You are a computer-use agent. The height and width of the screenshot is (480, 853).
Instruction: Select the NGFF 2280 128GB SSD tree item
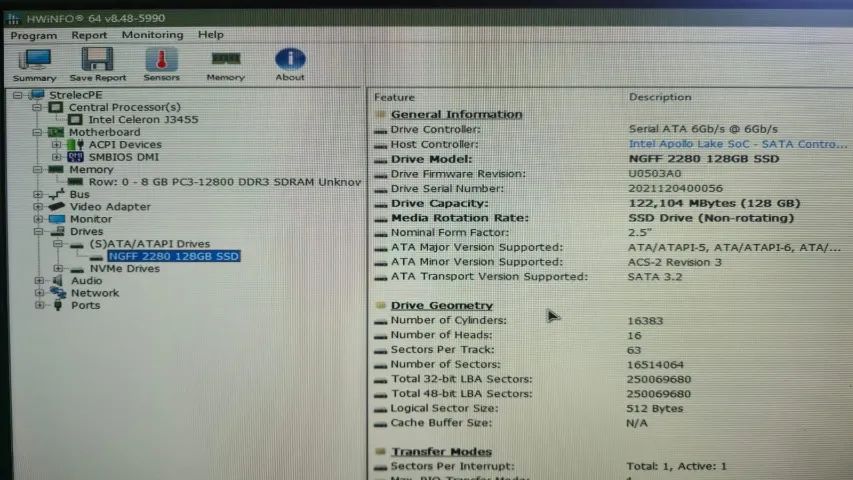point(174,256)
